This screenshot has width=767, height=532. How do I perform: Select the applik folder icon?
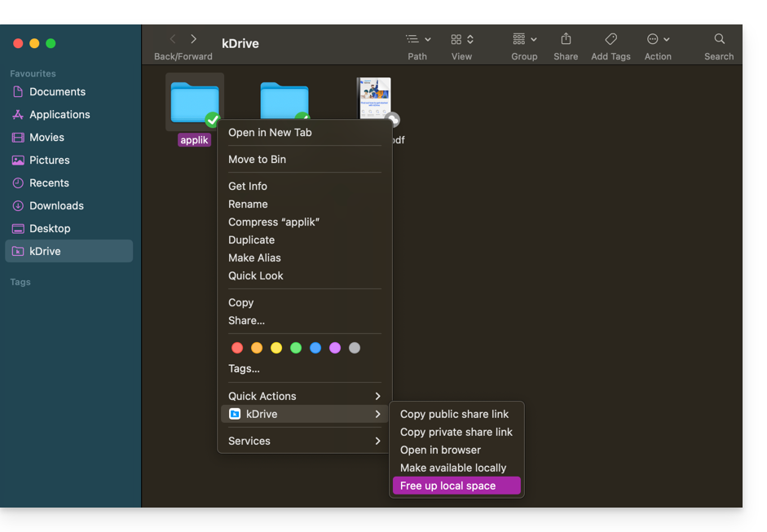194,102
